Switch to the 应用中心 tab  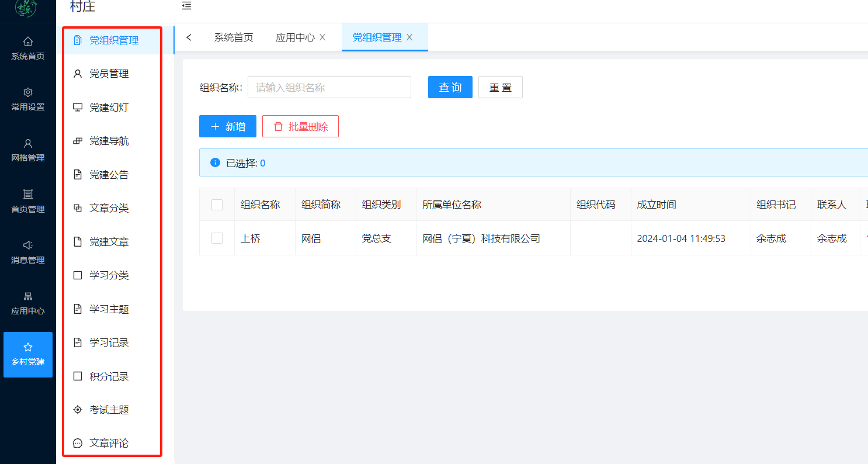click(296, 37)
